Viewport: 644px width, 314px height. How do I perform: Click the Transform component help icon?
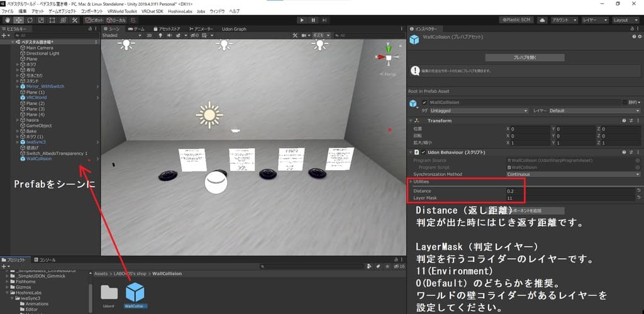pos(624,121)
